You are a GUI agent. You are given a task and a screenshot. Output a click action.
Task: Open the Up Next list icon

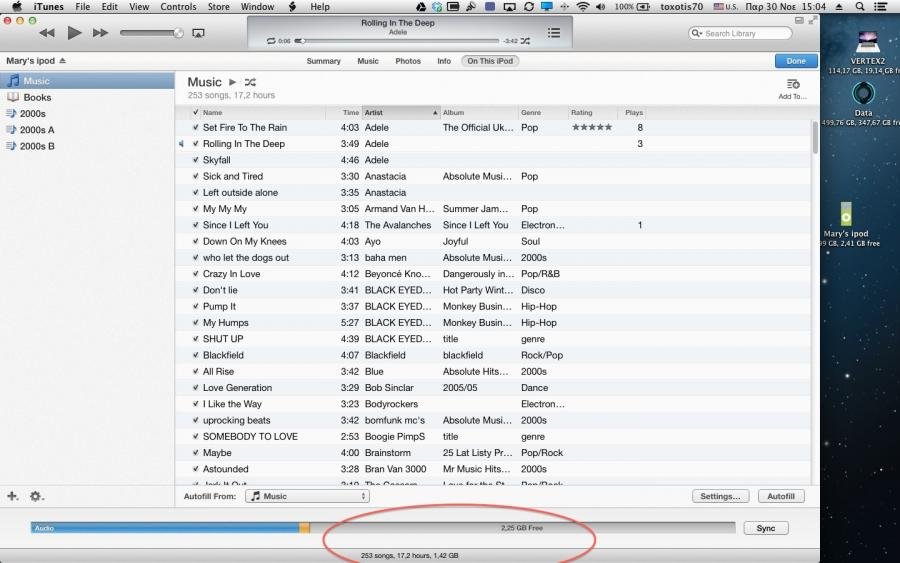coord(554,33)
